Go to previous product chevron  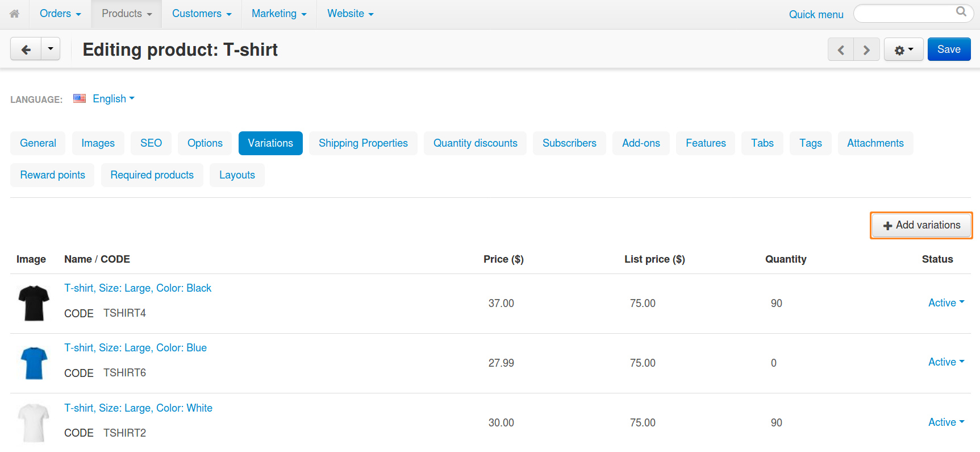(841, 50)
